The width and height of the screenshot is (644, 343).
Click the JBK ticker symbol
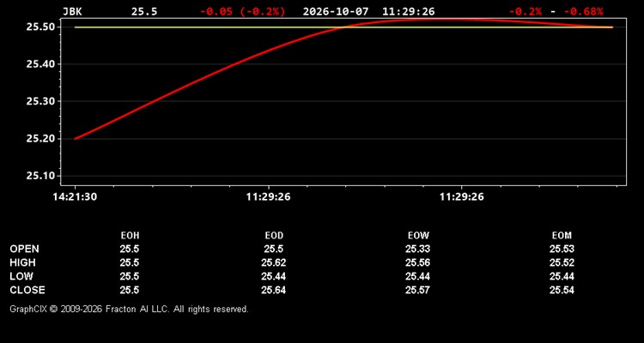tap(72, 11)
